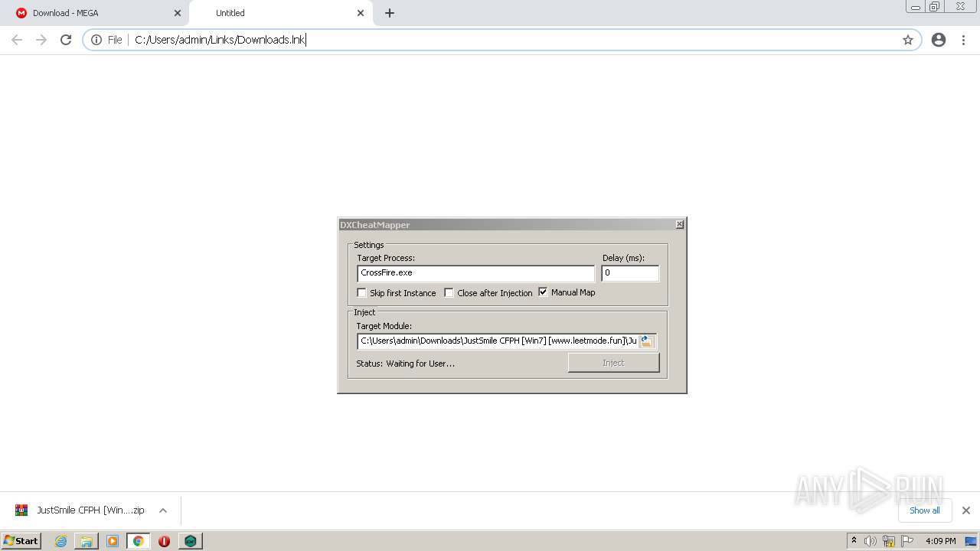The image size is (980, 551).
Task: Uncheck the Manual Map checkbox
Action: pos(543,292)
